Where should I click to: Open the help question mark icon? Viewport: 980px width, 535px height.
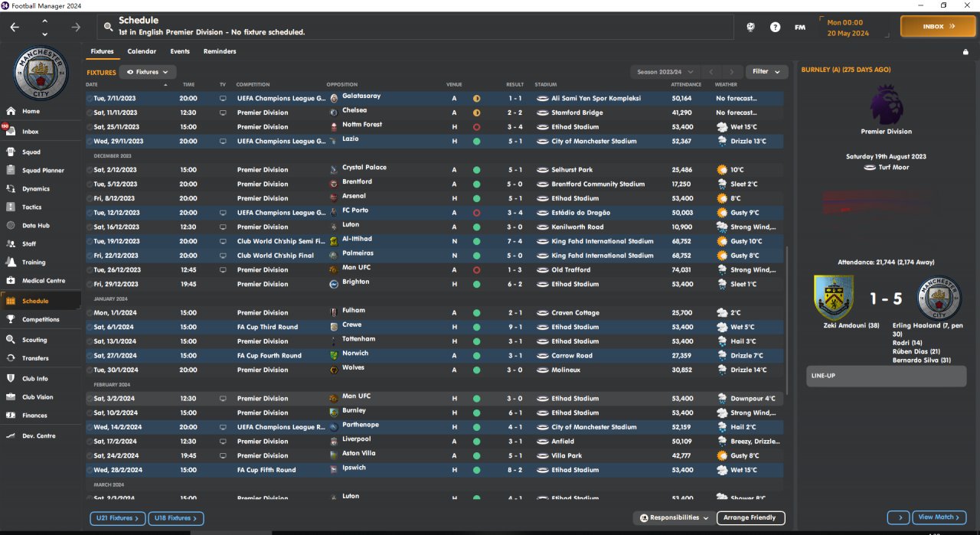776,27
